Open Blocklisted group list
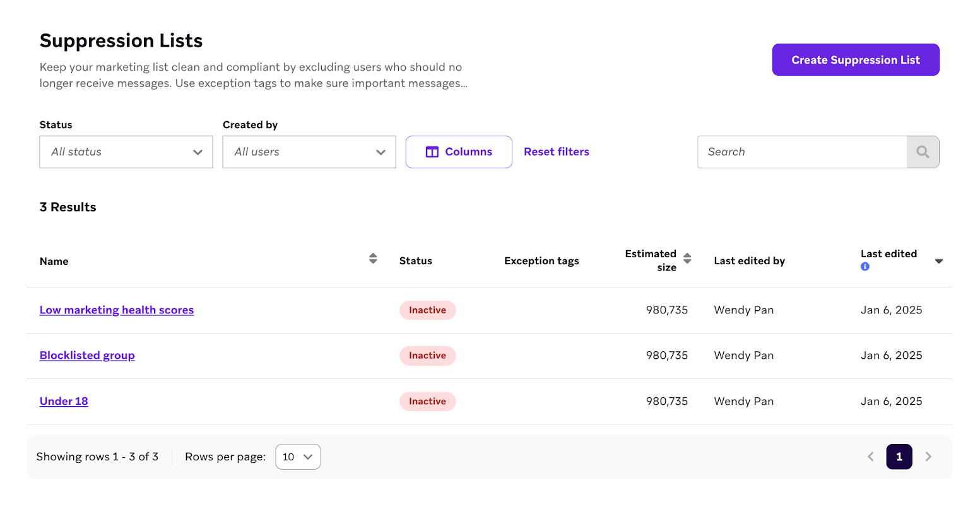Viewport: 980px width, 512px height. 87,356
